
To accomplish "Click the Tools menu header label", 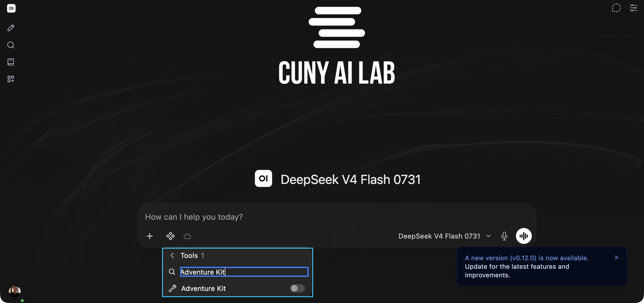I will point(189,255).
